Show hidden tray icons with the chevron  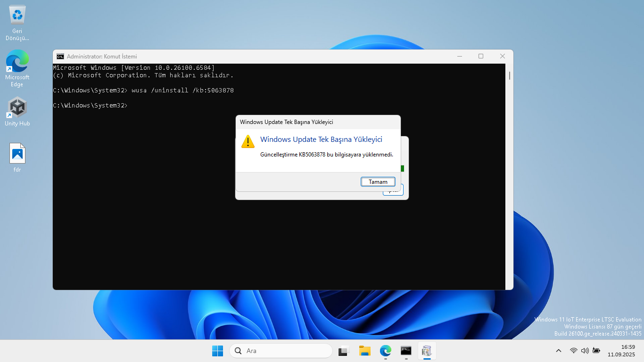pos(559,351)
